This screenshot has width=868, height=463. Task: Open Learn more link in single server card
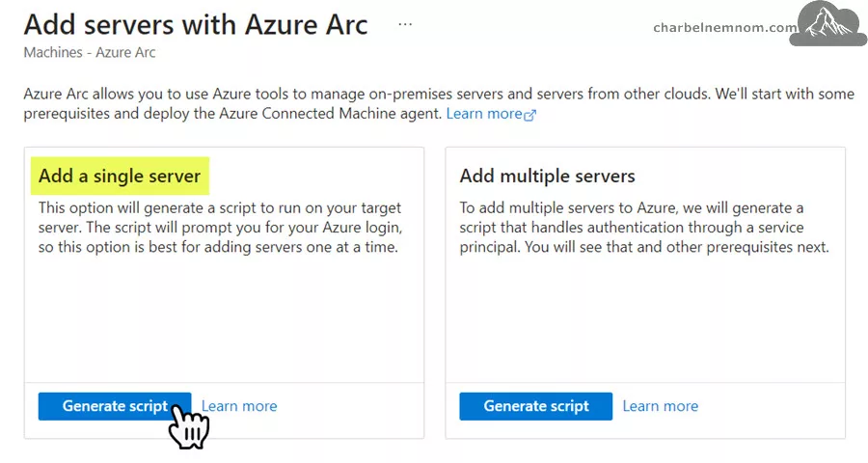[239, 406]
